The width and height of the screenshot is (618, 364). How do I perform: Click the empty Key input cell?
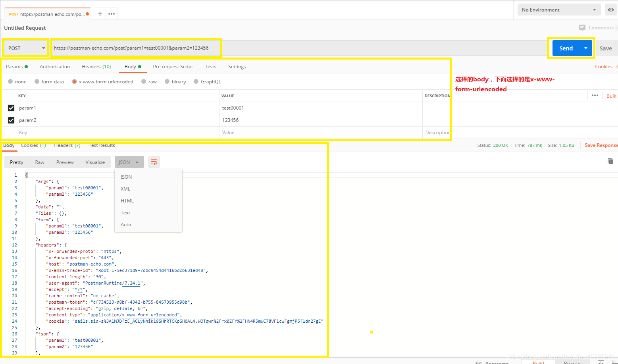(117, 133)
